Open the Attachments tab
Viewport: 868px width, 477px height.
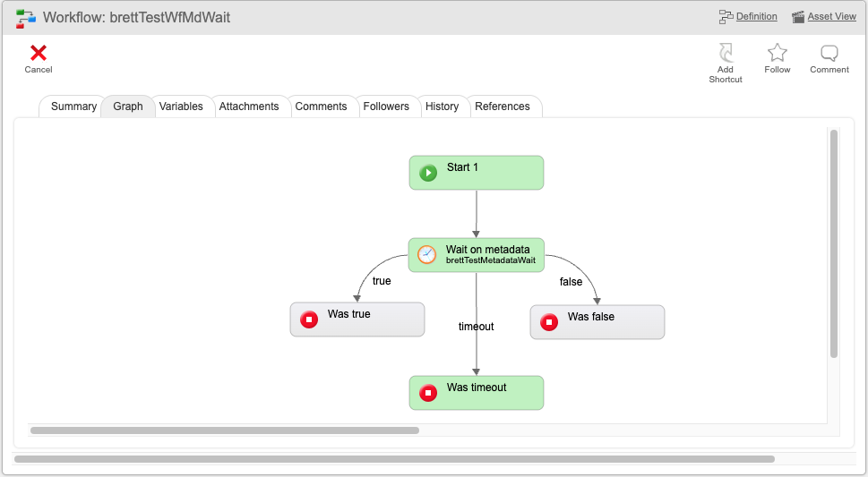(x=249, y=106)
